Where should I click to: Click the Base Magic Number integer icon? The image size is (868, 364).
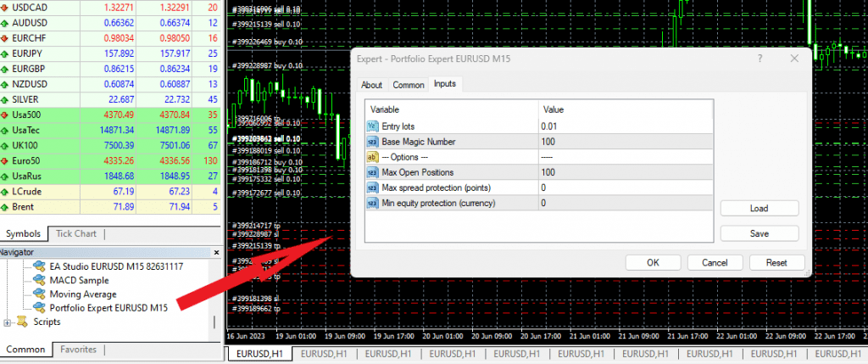(x=373, y=142)
